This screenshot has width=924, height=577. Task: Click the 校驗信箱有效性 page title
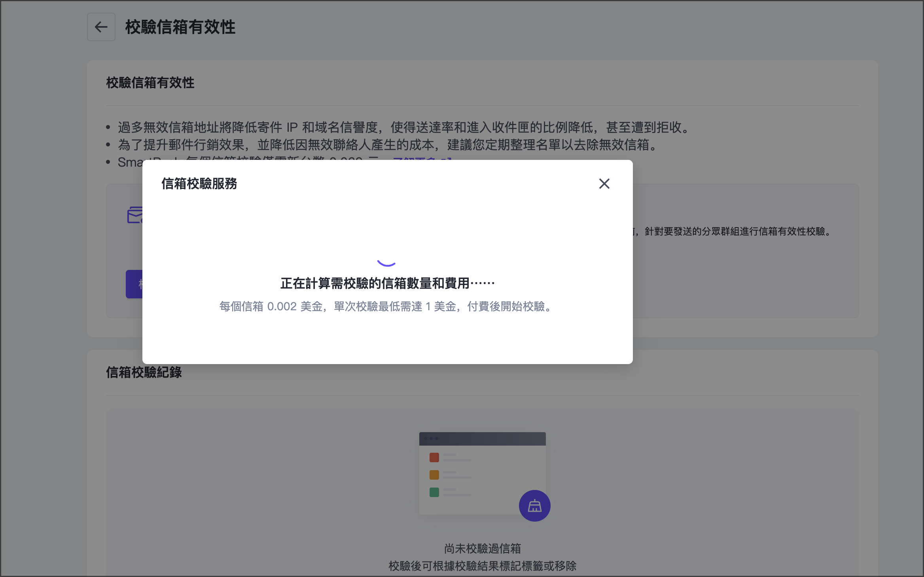180,27
